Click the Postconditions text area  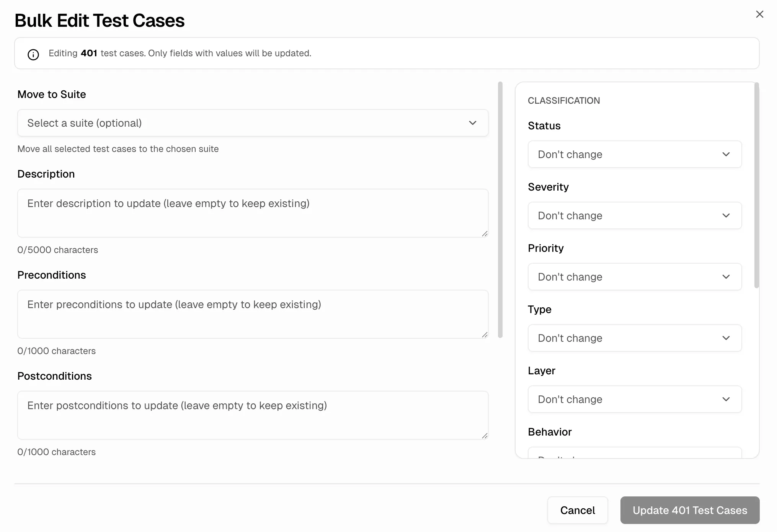pyautogui.click(x=253, y=415)
